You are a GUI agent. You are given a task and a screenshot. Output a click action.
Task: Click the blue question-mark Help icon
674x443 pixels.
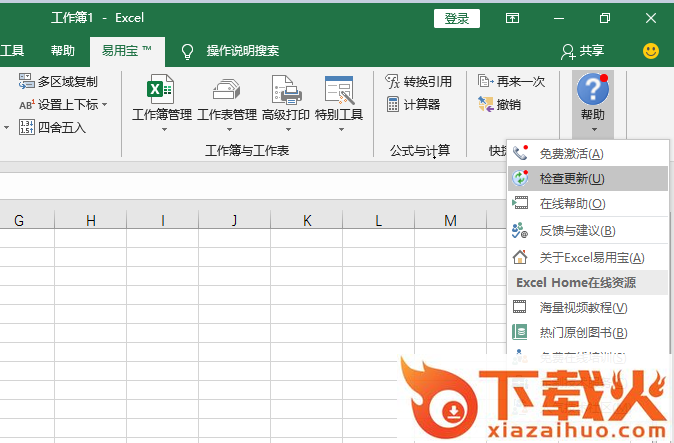593,89
